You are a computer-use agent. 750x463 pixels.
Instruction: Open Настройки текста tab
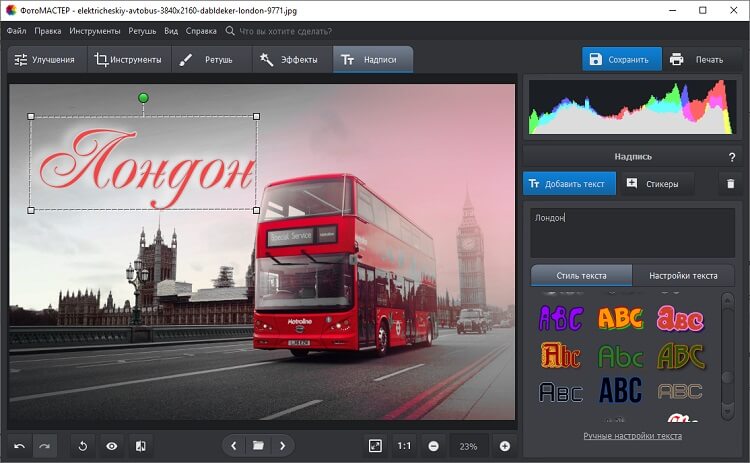pyautogui.click(x=683, y=275)
